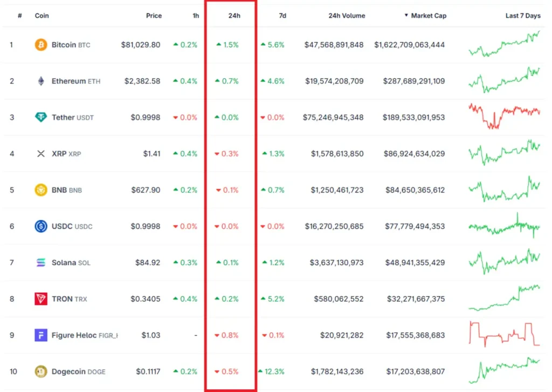Sort by the 1h column header

[196, 16]
